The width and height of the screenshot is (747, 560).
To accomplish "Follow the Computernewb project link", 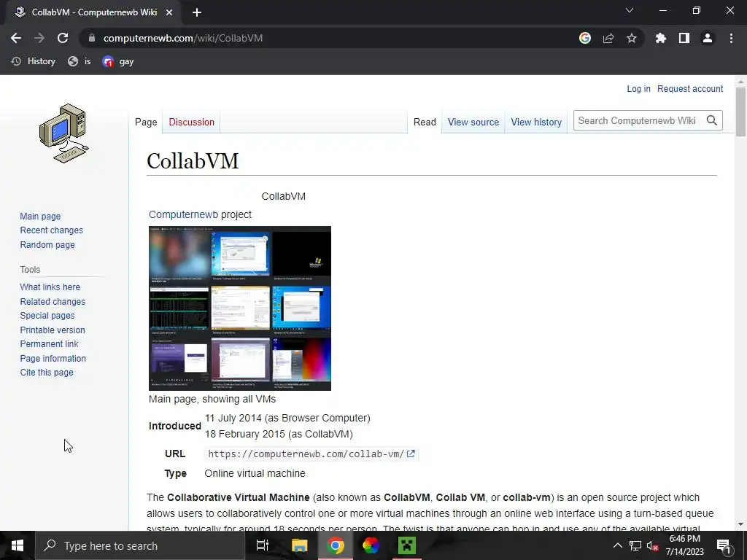I will point(183,214).
